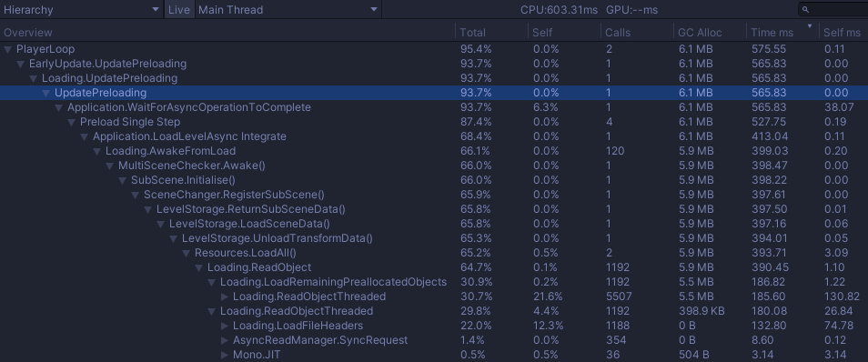This screenshot has height=362, width=868.
Task: Select MultiSceneChecker.Awake() entry
Action: click(x=192, y=166)
